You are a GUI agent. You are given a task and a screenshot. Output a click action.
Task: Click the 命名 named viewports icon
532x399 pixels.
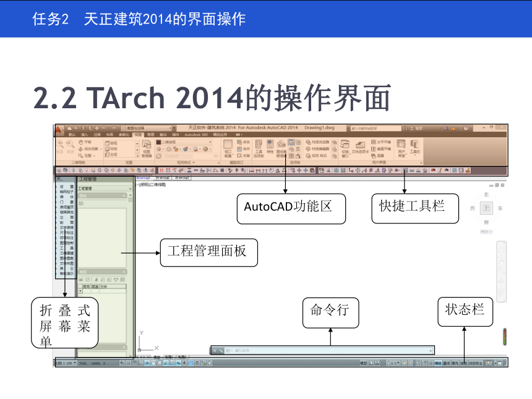[243, 142]
